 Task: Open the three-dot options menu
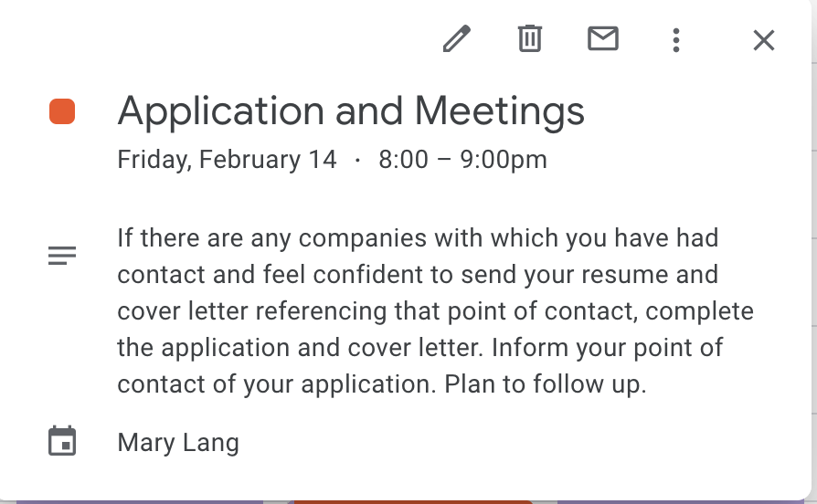click(x=675, y=40)
